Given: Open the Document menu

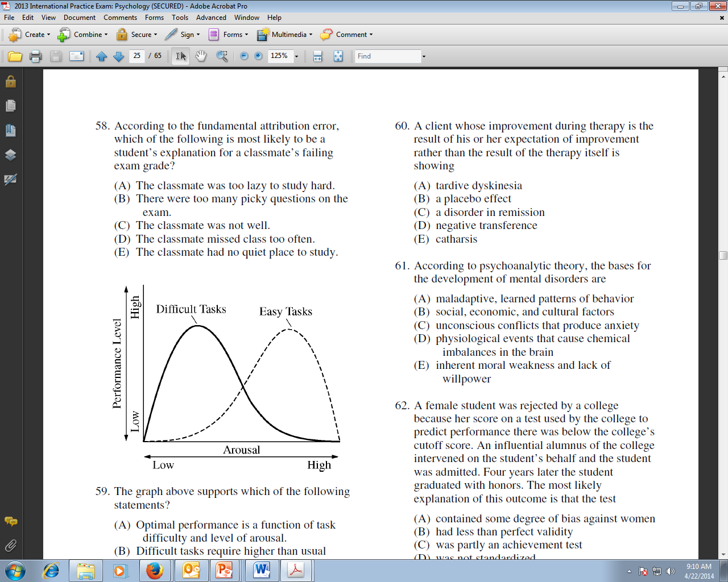Looking at the screenshot, I should click(80, 18).
